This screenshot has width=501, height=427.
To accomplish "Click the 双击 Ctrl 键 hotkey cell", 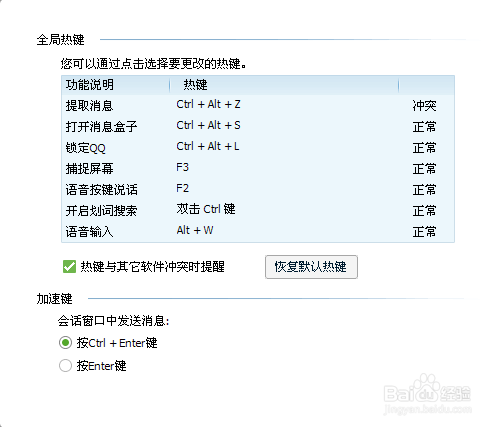I will 206,209.
